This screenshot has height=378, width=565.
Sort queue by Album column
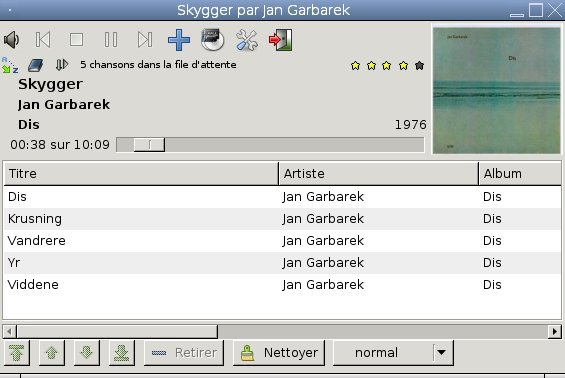520,174
